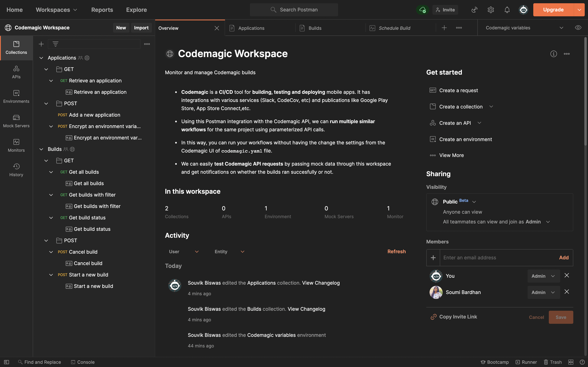Click the capture requests satellite icon

[x=474, y=10]
